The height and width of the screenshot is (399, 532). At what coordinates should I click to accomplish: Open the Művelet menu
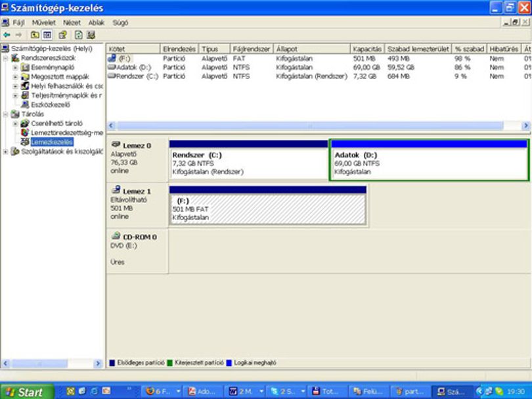coord(43,23)
